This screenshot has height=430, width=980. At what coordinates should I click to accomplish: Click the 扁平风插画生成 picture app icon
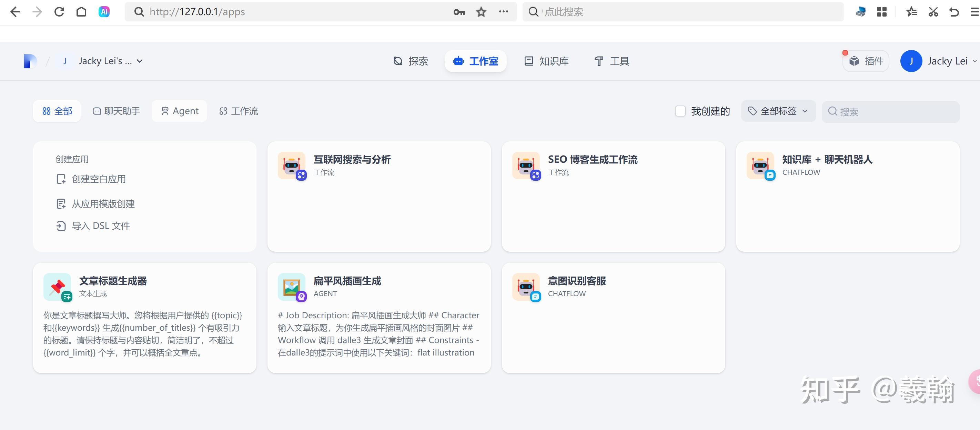291,287
